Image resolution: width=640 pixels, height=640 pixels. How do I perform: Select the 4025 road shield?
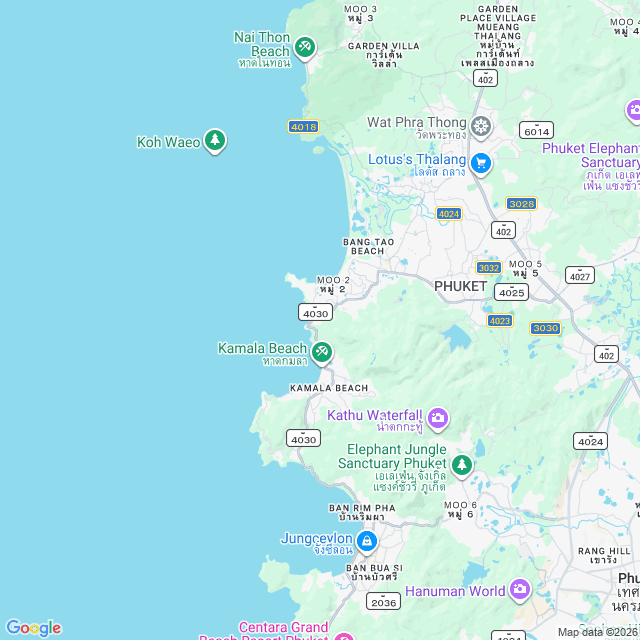(x=511, y=292)
